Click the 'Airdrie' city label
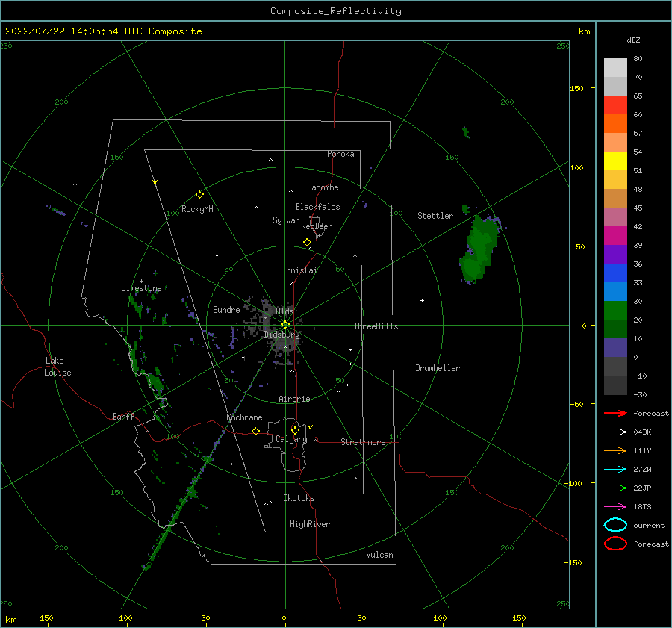 [294, 399]
